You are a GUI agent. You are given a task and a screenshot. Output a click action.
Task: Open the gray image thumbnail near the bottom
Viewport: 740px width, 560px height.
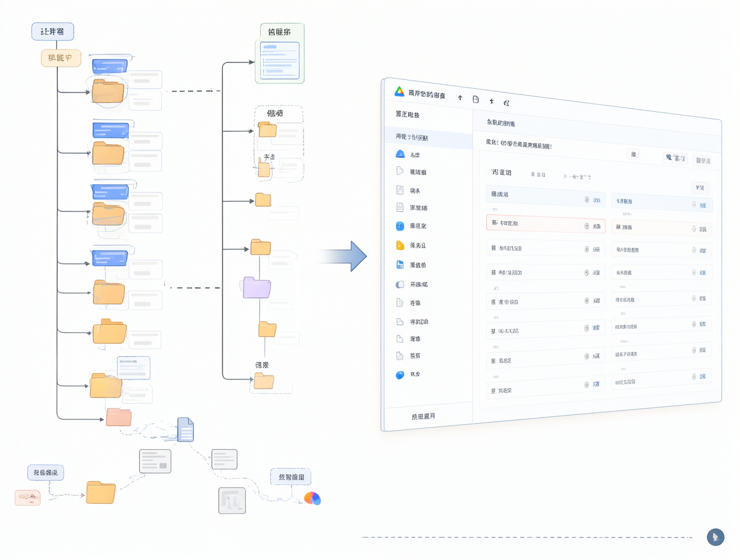point(232,501)
